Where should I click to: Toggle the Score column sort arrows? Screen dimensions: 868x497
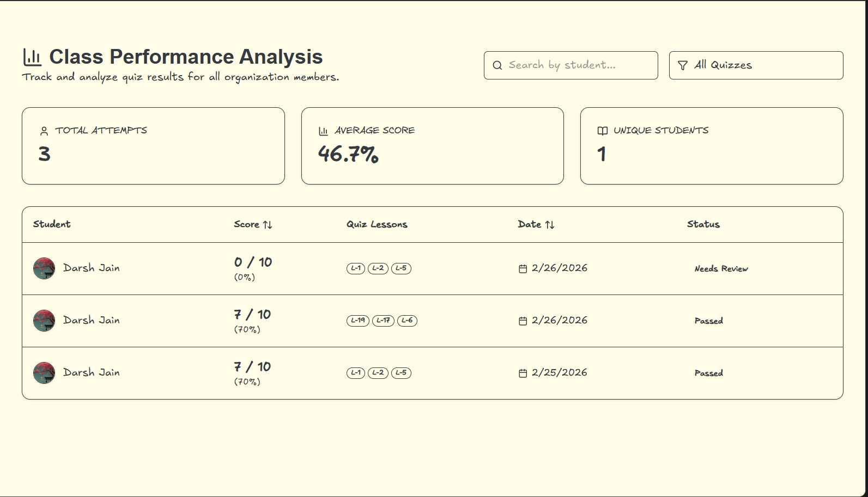click(267, 224)
